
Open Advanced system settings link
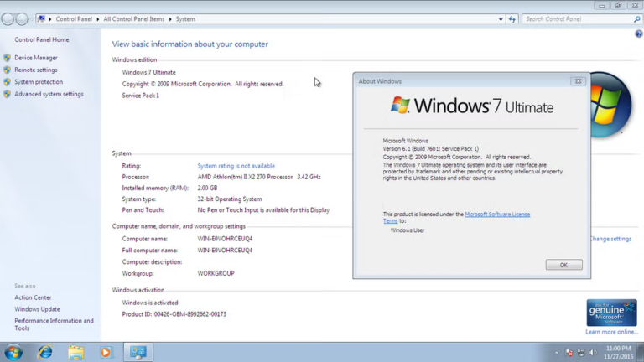[x=49, y=94]
